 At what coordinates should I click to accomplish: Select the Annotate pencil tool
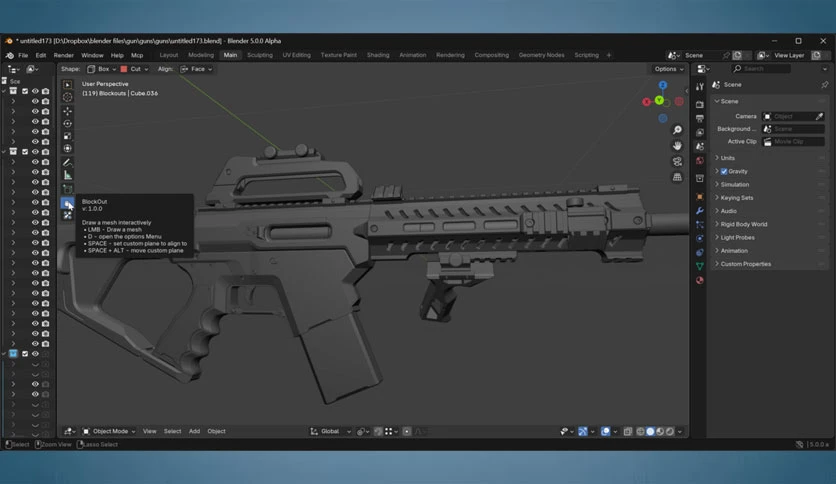pyautogui.click(x=68, y=163)
